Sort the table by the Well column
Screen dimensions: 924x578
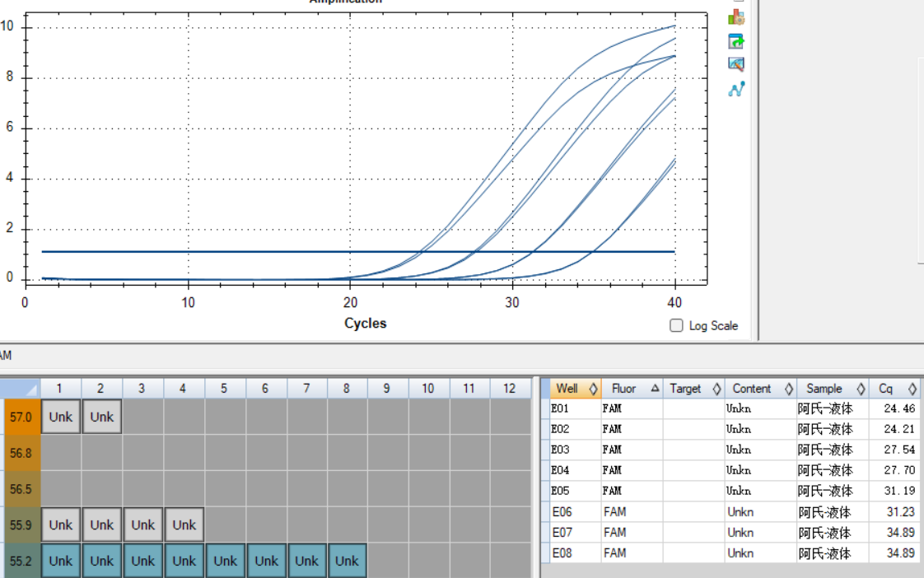[x=576, y=389]
